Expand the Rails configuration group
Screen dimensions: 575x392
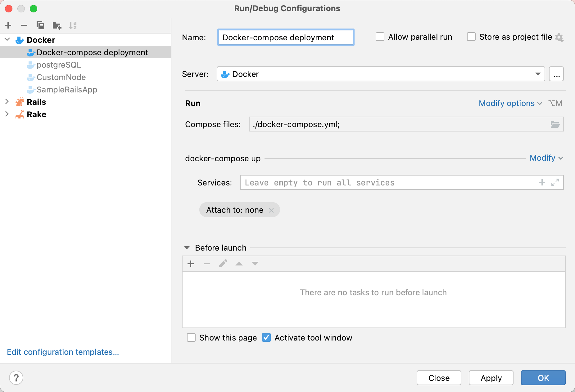7,102
